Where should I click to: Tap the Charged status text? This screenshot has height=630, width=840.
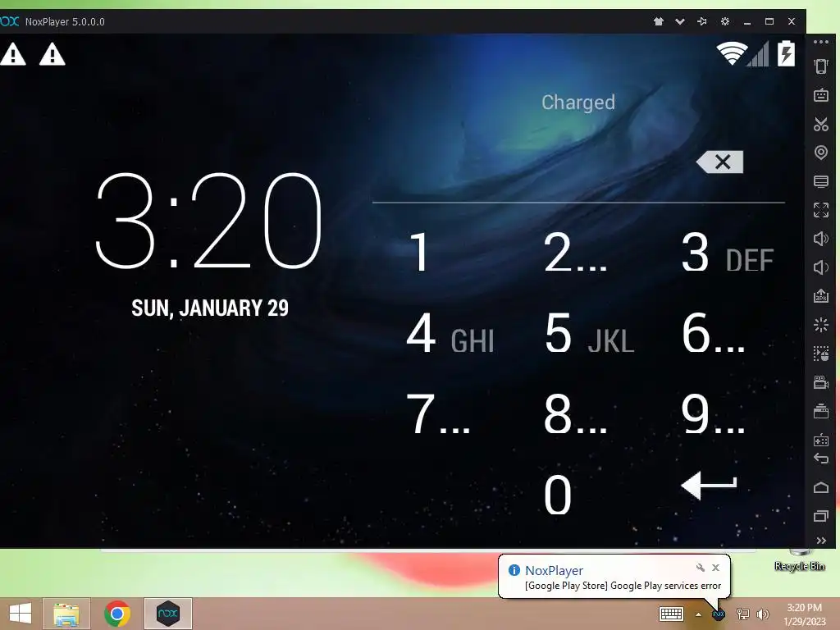pos(578,103)
